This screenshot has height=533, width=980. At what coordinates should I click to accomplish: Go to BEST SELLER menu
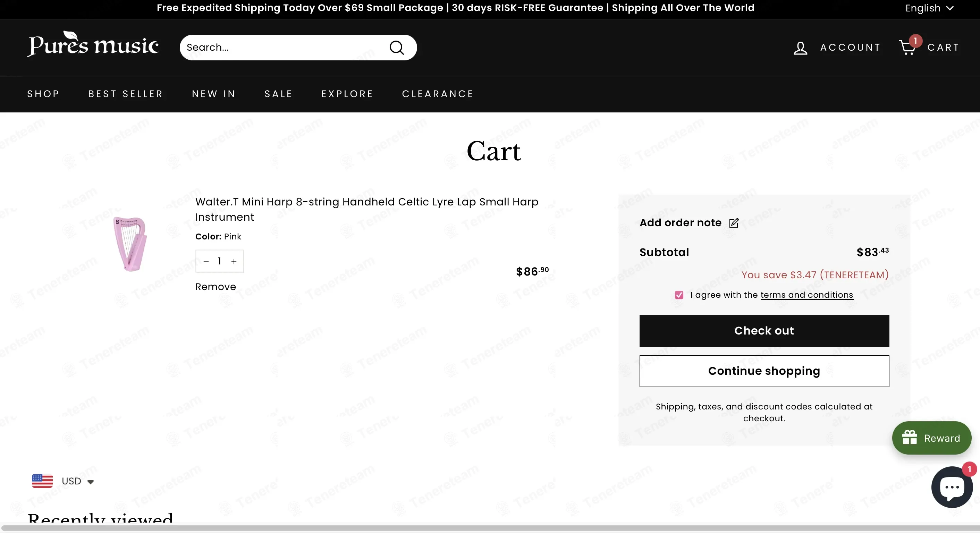(x=126, y=94)
